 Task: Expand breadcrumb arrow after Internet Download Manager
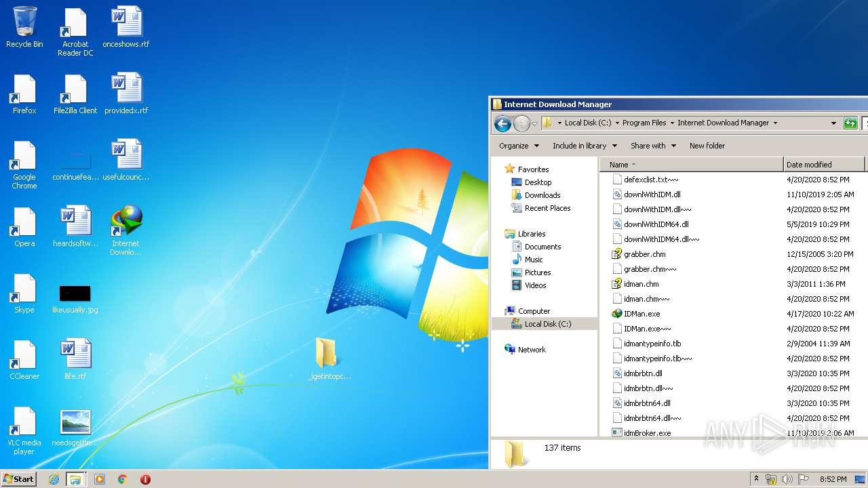click(x=775, y=123)
